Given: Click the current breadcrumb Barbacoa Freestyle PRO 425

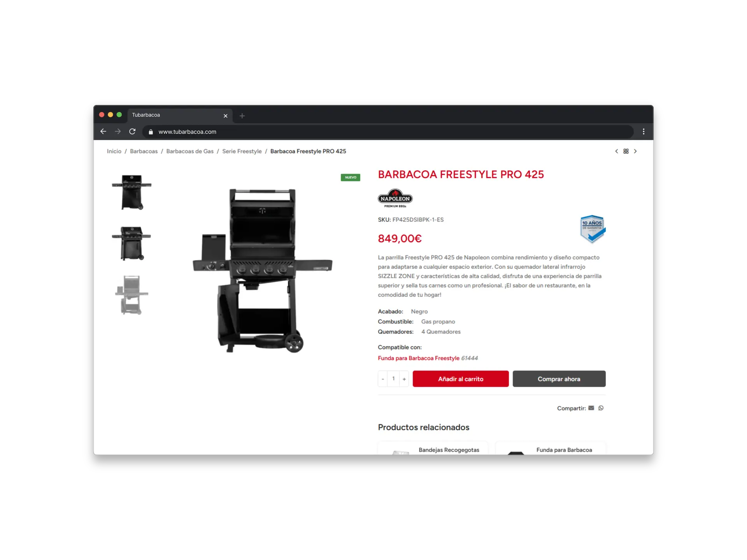Looking at the screenshot, I should coord(308,151).
